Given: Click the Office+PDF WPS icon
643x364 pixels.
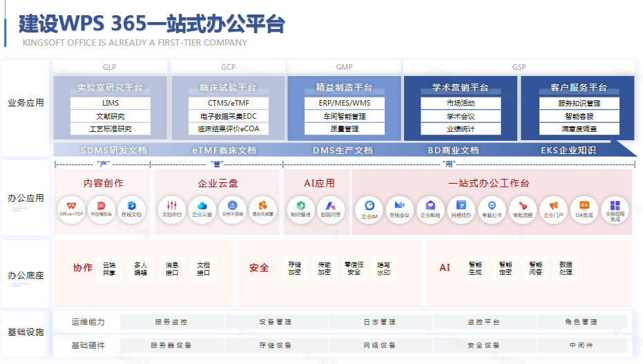Looking at the screenshot, I should 71,209.
